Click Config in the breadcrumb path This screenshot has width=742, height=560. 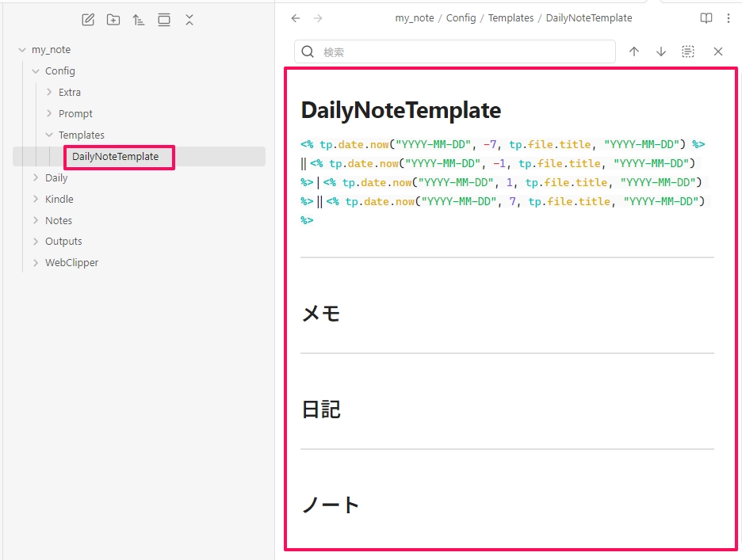pos(461,18)
